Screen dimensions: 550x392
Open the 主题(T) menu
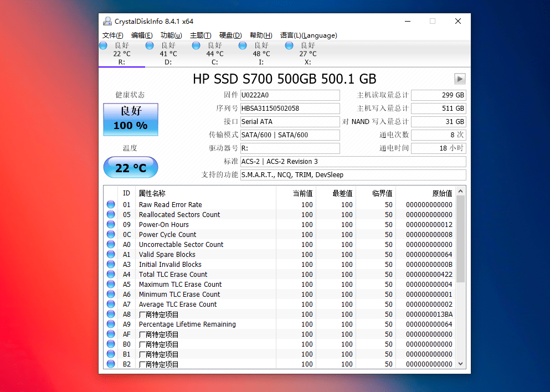point(201,35)
